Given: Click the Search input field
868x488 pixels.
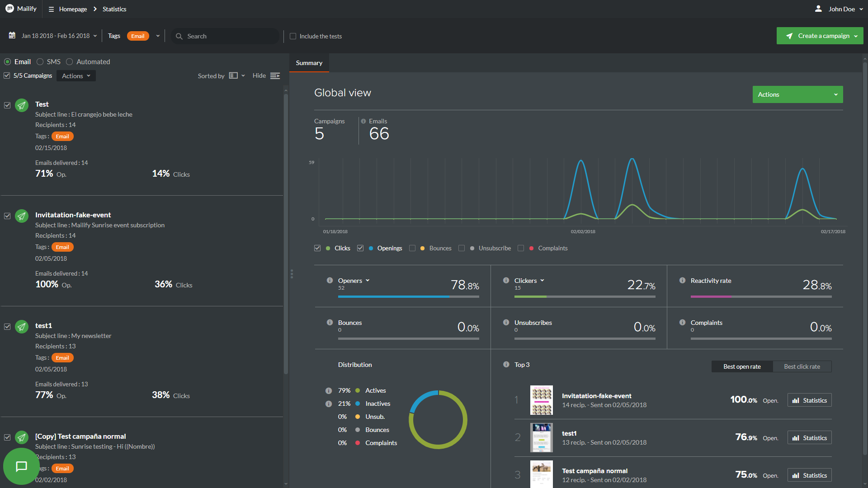Looking at the screenshot, I should click(x=225, y=36).
